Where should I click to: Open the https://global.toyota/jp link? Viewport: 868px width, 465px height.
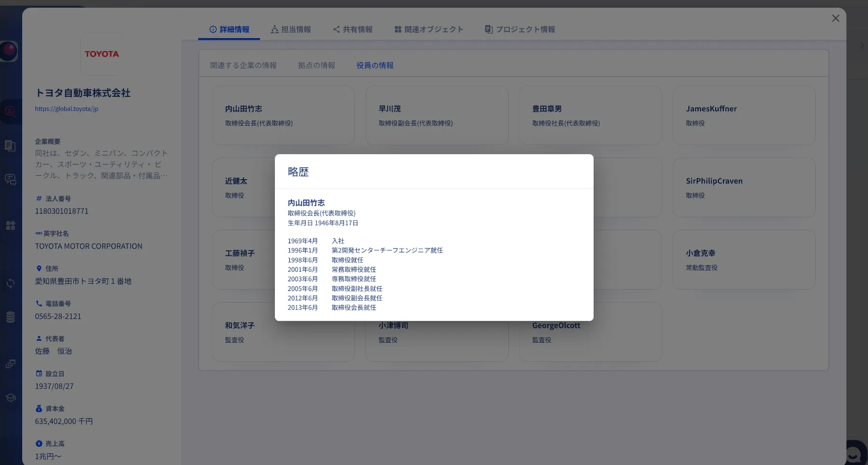coord(67,109)
